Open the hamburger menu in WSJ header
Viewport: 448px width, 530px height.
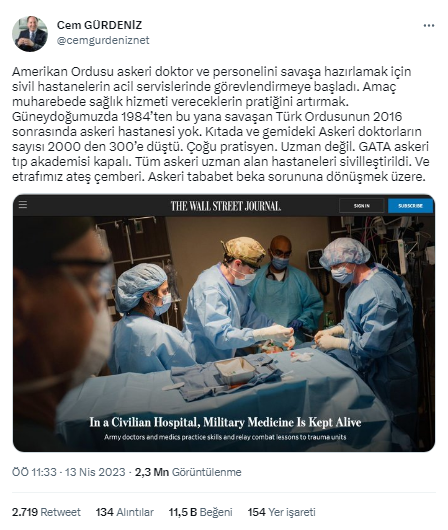tap(23, 204)
